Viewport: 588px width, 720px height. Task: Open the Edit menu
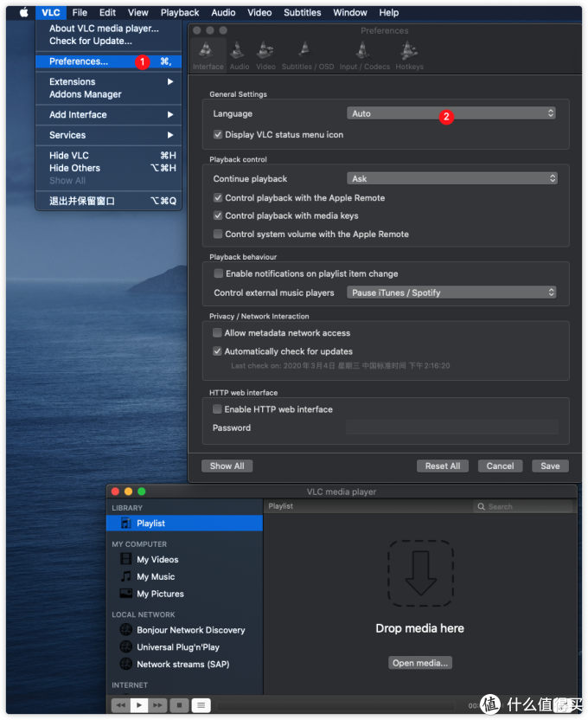[107, 12]
